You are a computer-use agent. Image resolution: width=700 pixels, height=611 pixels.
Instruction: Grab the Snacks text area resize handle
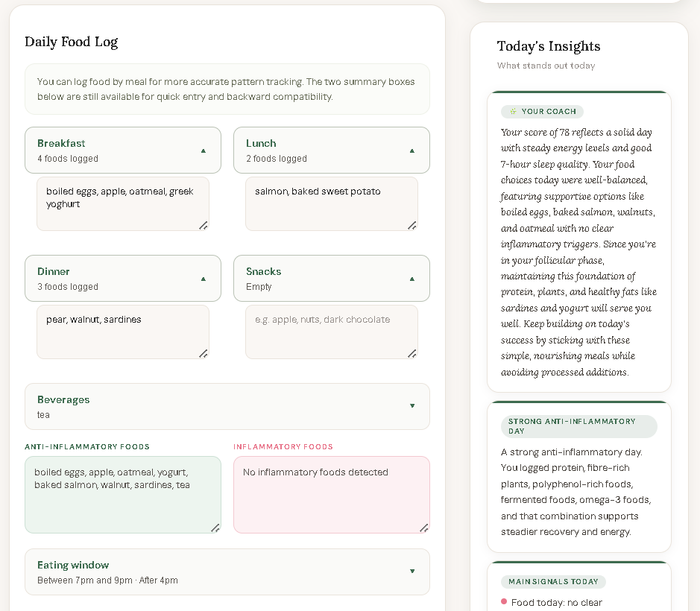point(412,353)
